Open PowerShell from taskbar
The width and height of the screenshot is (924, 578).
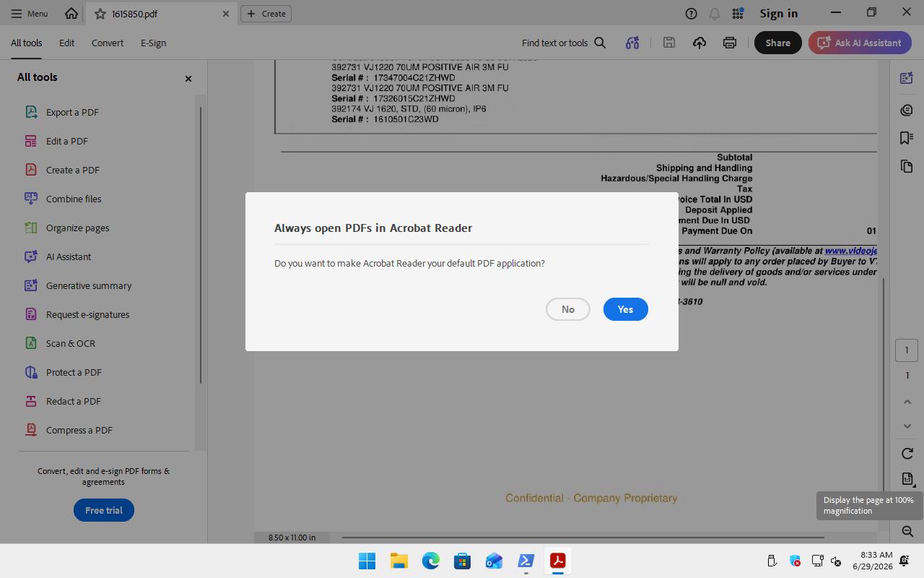pyautogui.click(x=526, y=561)
